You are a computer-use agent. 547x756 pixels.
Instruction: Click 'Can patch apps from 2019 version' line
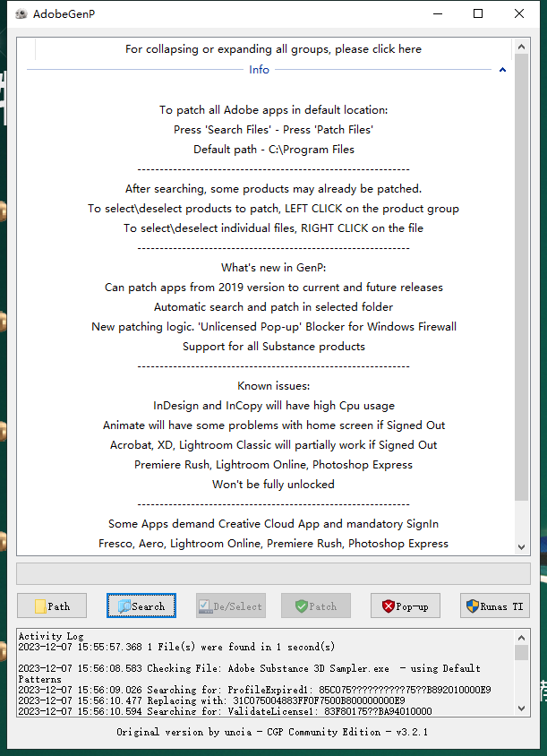273,288
